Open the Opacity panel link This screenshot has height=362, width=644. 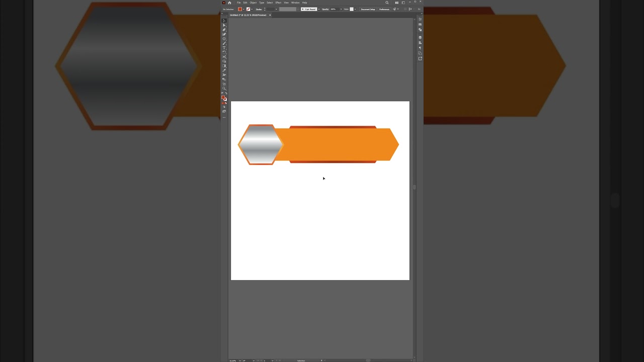[x=326, y=9]
